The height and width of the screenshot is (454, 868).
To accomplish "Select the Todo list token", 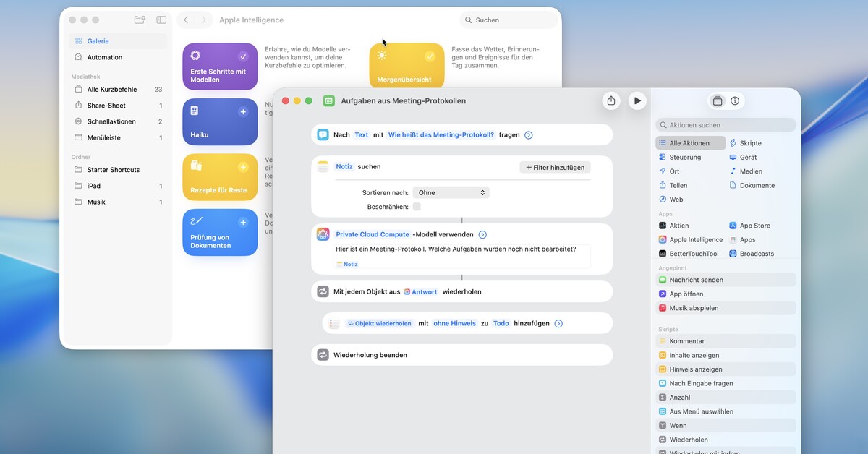I will 501,324.
